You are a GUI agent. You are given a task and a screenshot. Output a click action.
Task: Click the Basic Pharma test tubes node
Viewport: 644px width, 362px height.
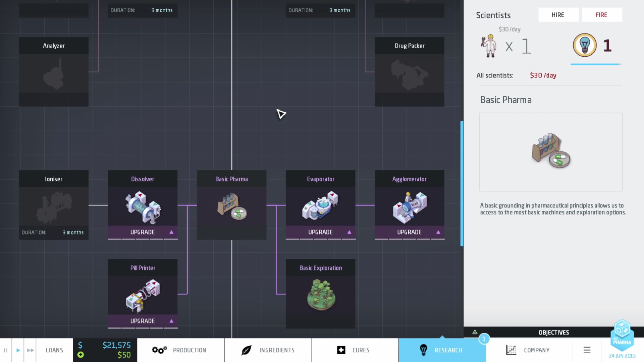(231, 206)
